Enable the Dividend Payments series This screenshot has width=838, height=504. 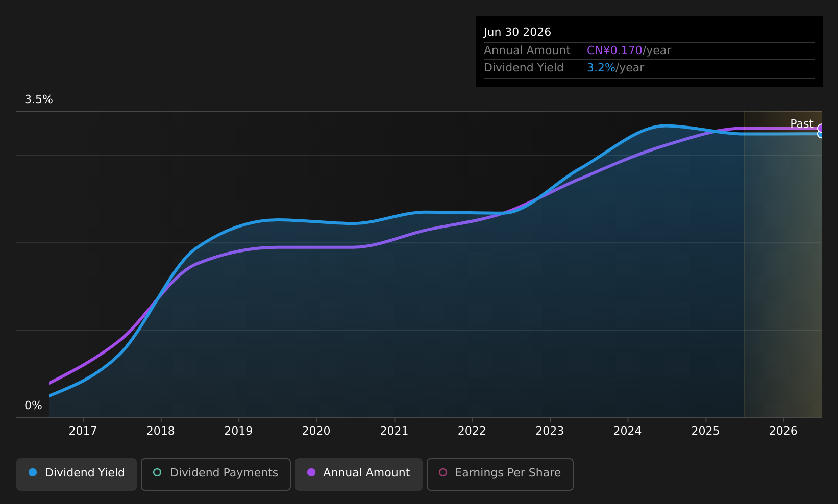pos(216,474)
